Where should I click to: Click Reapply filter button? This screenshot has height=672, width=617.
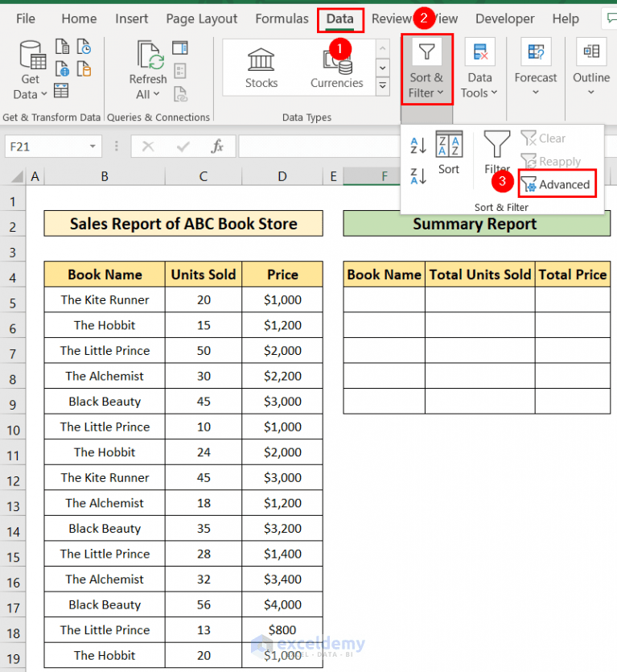[x=551, y=162]
